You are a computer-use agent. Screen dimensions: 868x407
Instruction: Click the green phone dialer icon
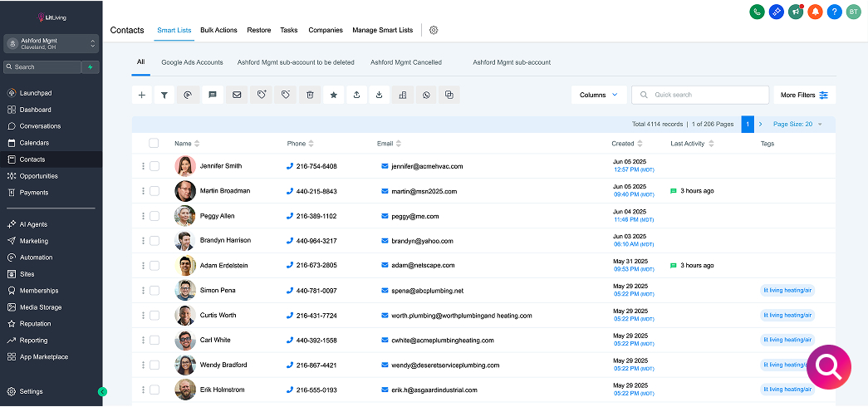(x=757, y=12)
